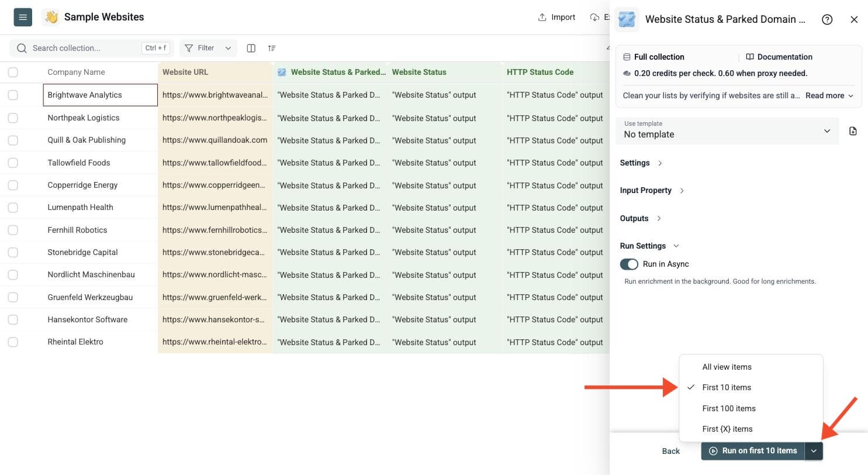Image resolution: width=868 pixels, height=475 pixels.
Task: Click the save template file icon
Action: tap(853, 131)
